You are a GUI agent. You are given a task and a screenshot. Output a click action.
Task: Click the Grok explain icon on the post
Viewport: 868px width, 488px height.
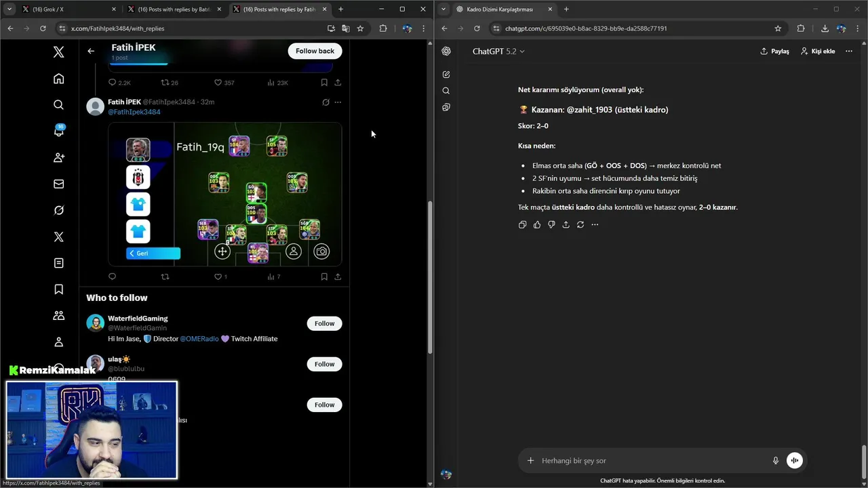[325, 102]
